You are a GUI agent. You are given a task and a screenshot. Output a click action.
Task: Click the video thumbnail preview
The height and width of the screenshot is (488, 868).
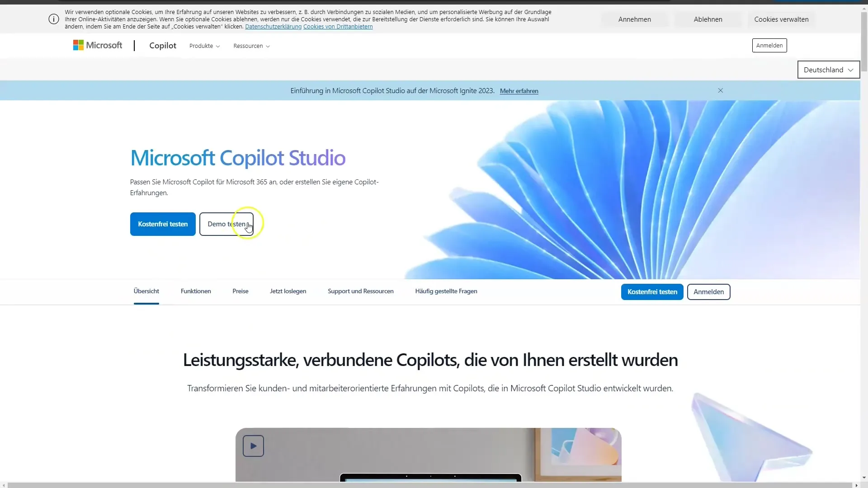[x=428, y=455]
